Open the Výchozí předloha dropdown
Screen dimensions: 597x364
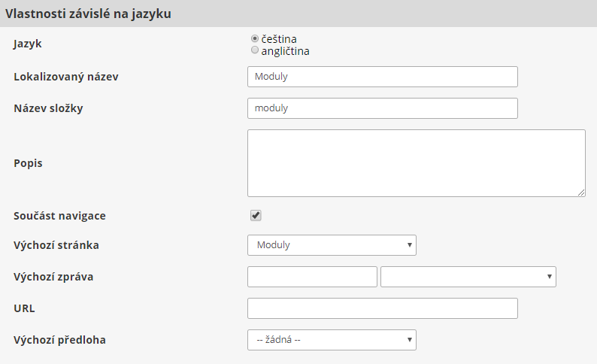coord(331,340)
